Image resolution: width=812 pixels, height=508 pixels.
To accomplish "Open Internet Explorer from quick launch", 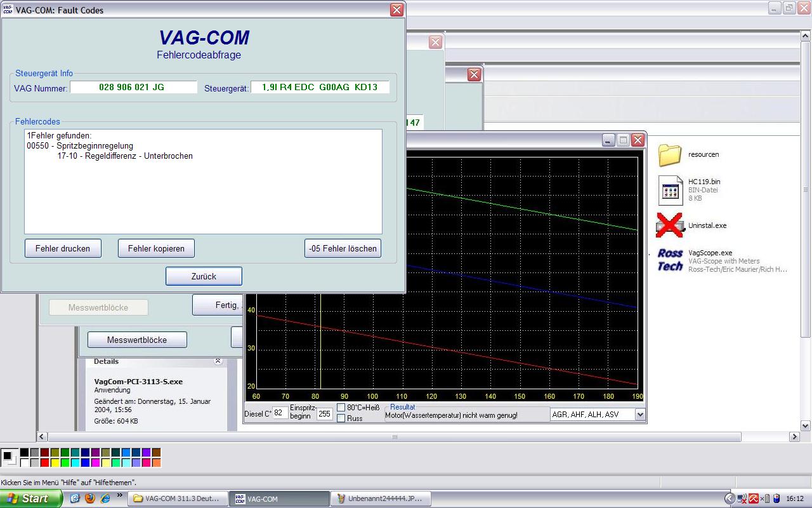I will 105,498.
